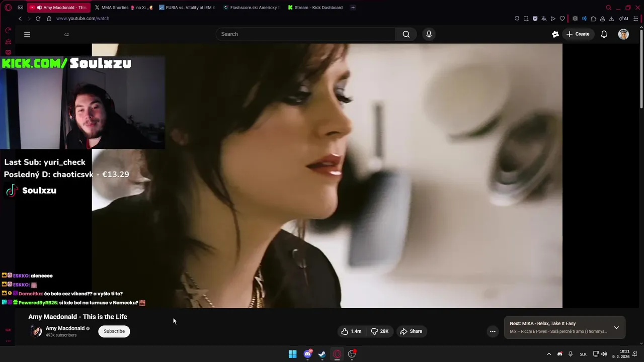Screen dimensions: 644x362
Task: Open the GX Corner sidebar icon
Action: pyautogui.click(x=8, y=330)
